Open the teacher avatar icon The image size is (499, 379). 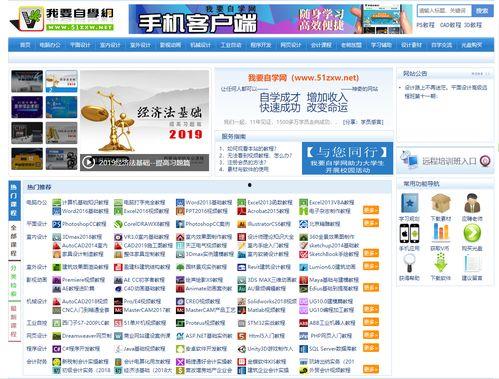pos(472,203)
